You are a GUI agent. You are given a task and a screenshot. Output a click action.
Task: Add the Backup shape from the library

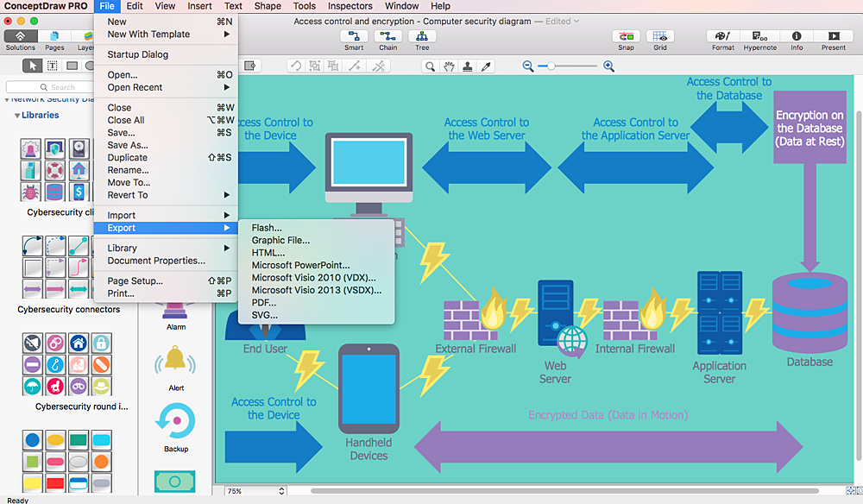coord(175,422)
